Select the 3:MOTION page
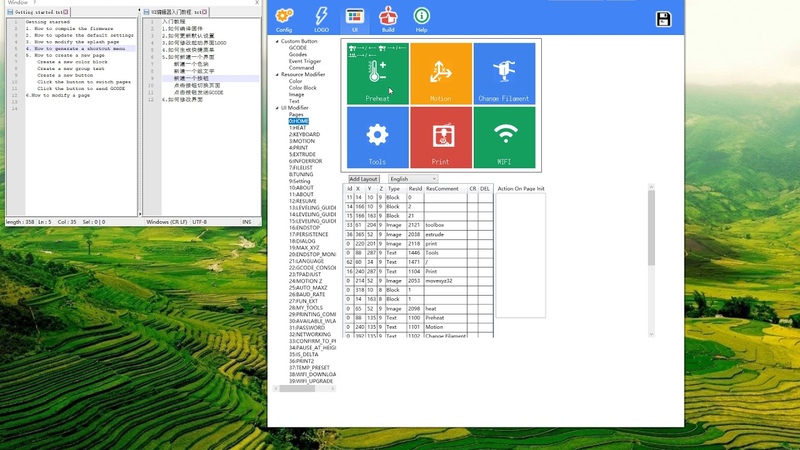 [302, 141]
